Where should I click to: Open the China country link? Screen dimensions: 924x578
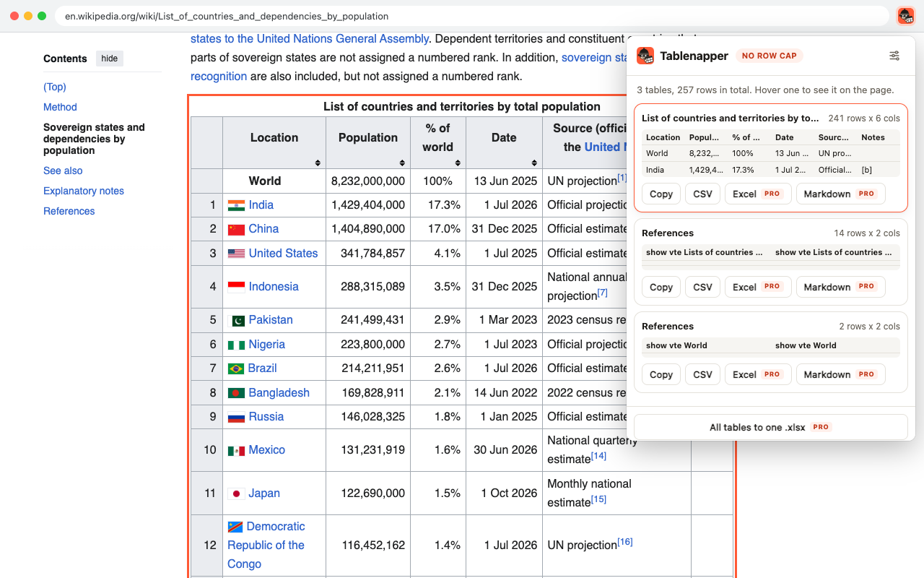coord(263,229)
